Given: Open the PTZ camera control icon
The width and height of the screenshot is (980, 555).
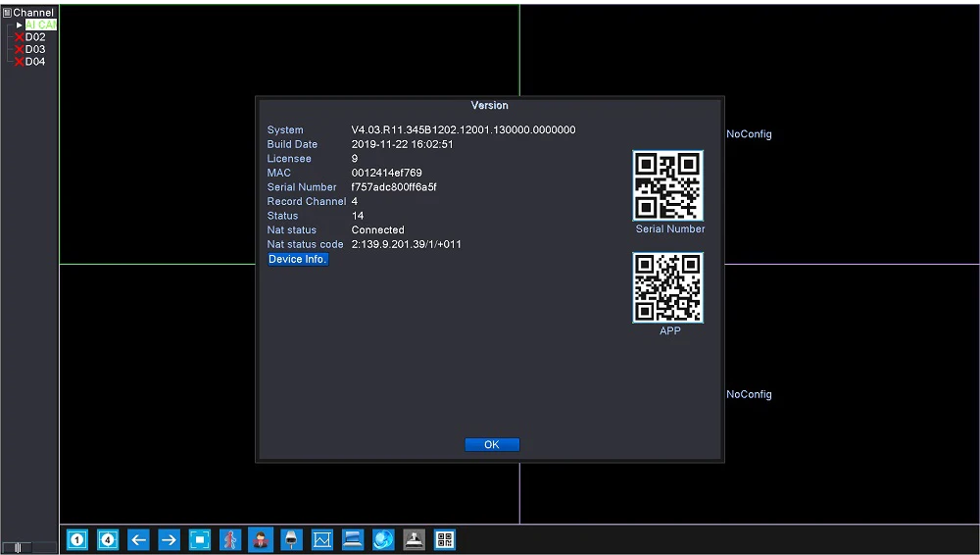Looking at the screenshot, I should [x=291, y=539].
